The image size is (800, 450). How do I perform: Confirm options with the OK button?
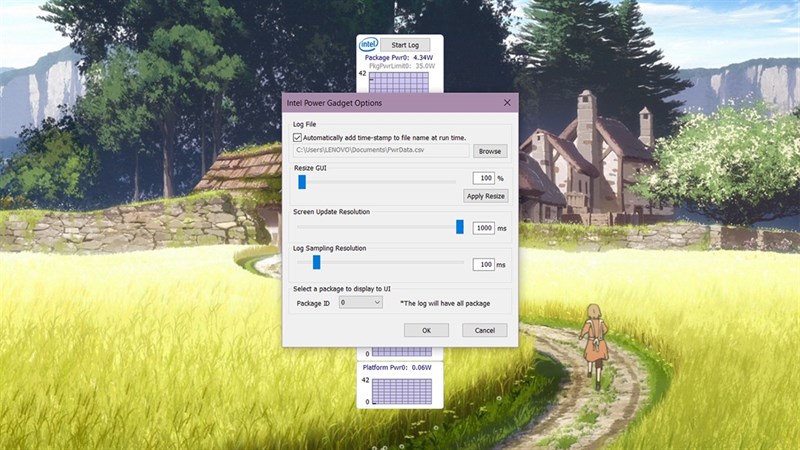tap(427, 330)
